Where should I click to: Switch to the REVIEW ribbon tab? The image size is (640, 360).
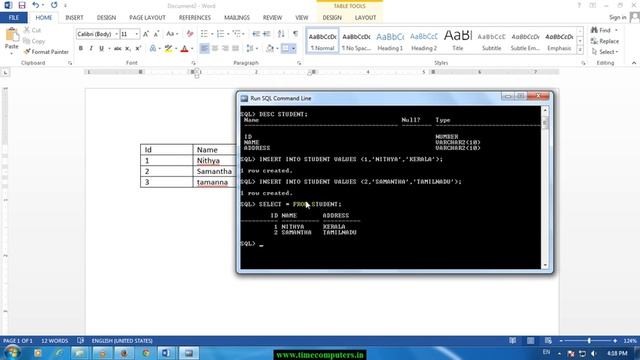click(272, 18)
